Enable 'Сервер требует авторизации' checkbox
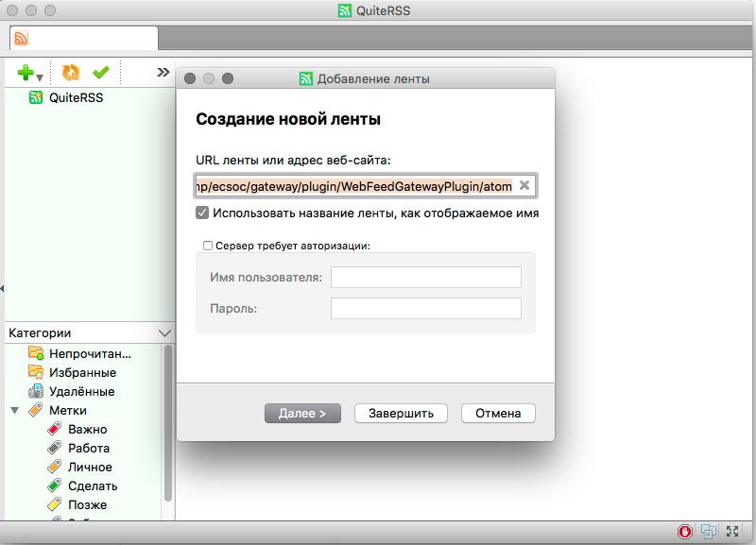The width and height of the screenshot is (756, 545). (208, 246)
